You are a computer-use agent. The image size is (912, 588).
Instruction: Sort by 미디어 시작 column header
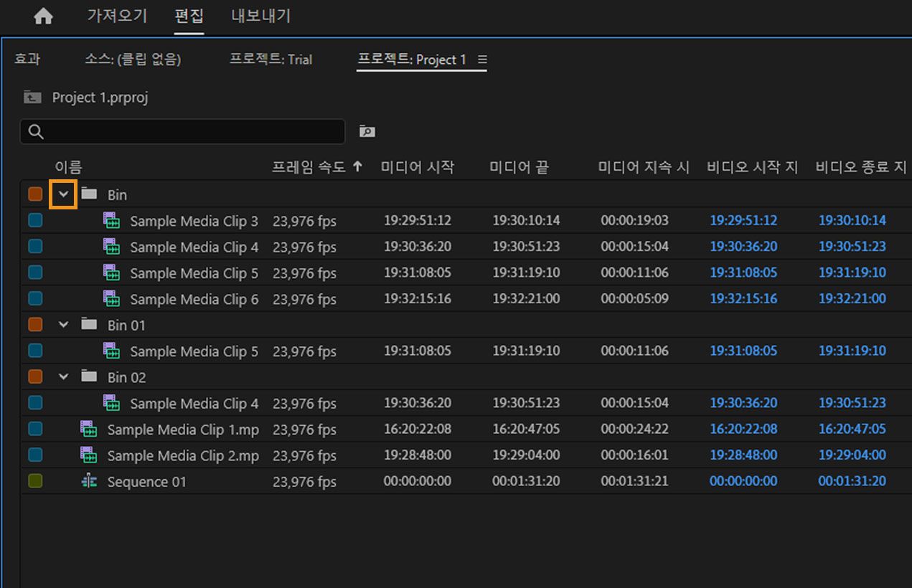click(x=418, y=167)
